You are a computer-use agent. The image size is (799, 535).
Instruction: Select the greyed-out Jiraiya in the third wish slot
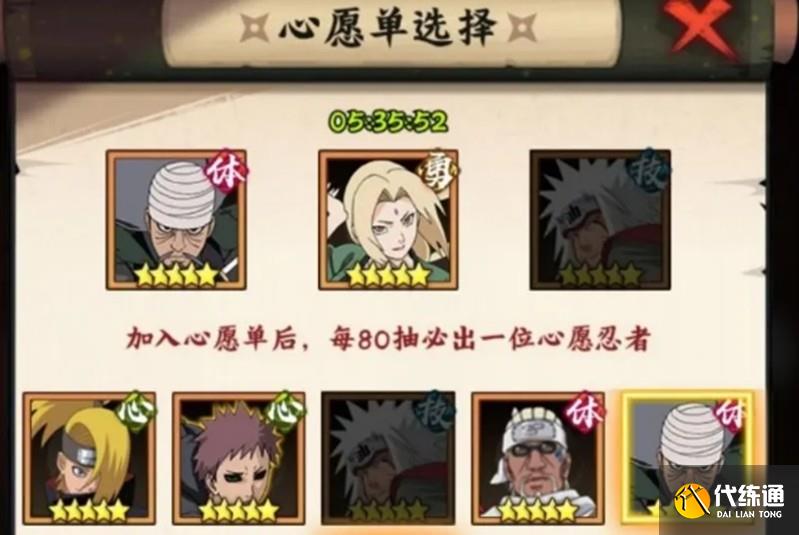pyautogui.click(x=600, y=220)
